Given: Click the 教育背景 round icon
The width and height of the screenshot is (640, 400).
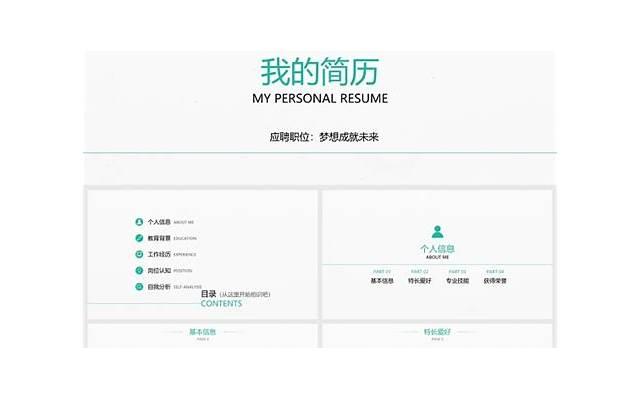Looking at the screenshot, I should tap(139, 238).
